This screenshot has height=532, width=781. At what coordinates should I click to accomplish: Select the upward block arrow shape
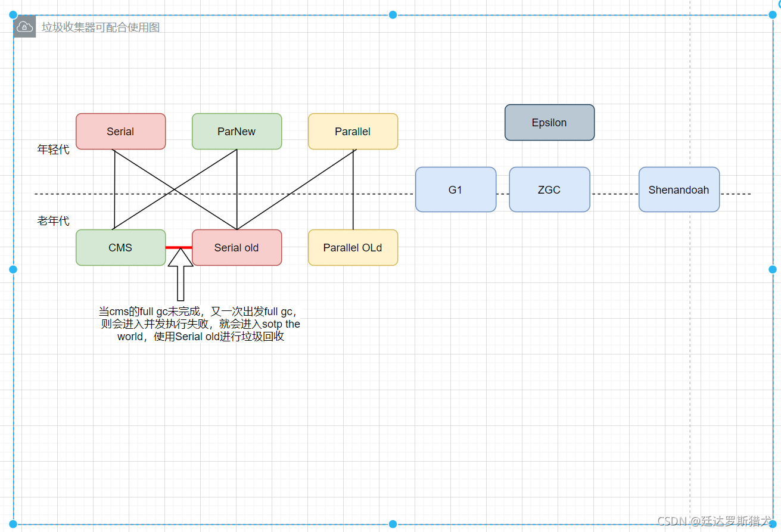pyautogui.click(x=181, y=274)
